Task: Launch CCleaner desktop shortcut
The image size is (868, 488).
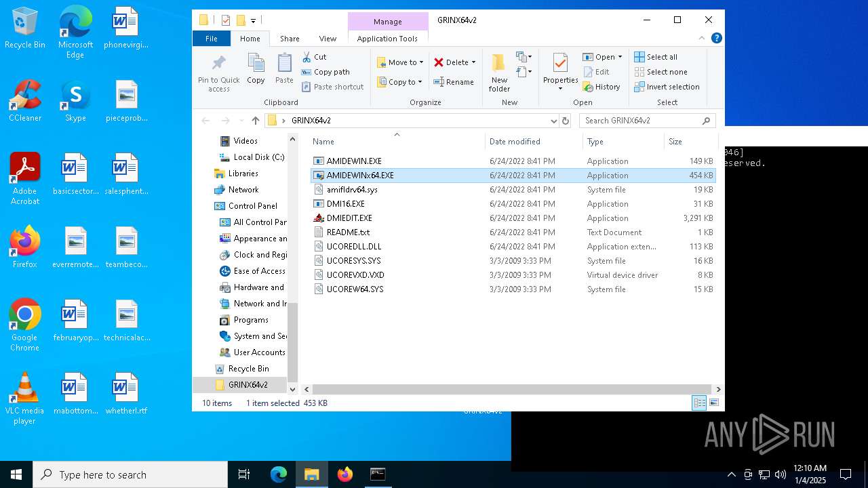Action: (x=25, y=101)
